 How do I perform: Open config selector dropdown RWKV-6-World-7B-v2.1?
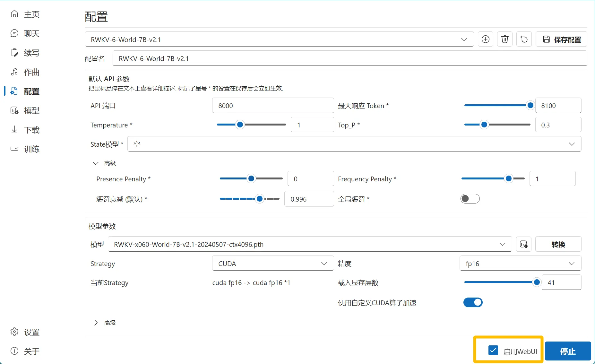(279, 39)
